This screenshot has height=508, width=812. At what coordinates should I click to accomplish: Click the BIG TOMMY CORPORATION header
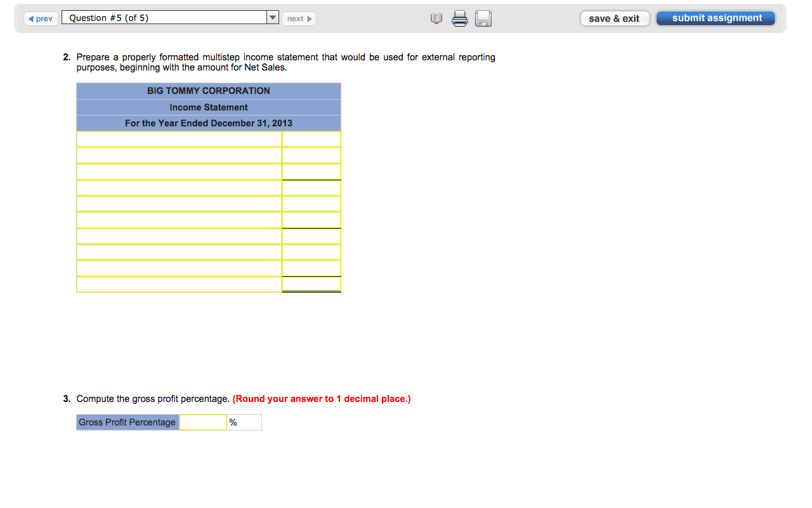click(x=209, y=91)
